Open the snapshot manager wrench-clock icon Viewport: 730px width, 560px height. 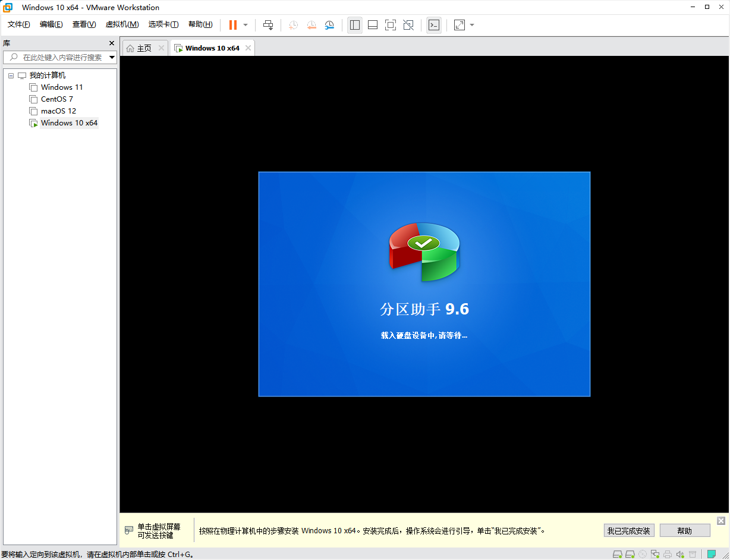[329, 25]
